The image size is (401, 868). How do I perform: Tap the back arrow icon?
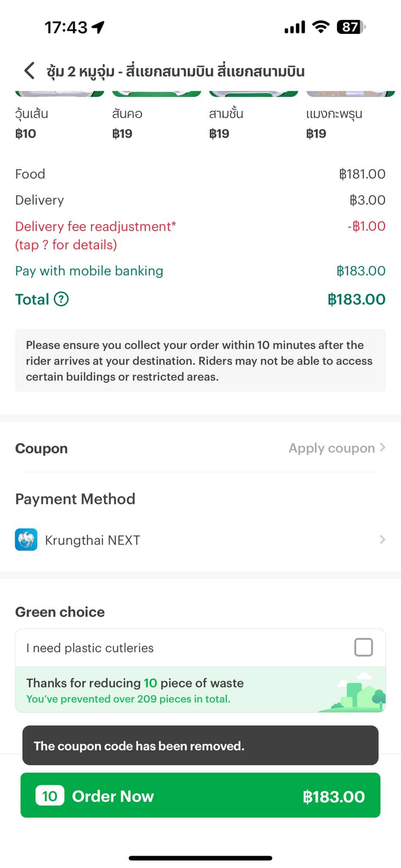(x=29, y=71)
